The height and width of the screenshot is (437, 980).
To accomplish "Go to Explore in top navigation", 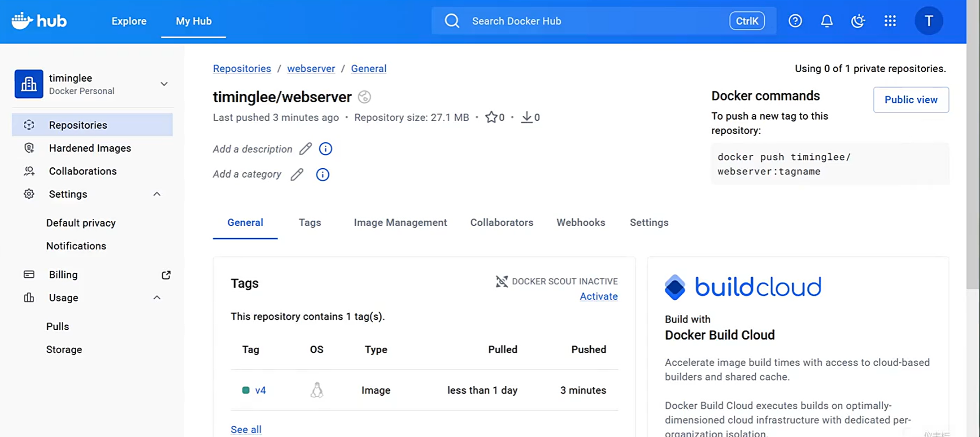I will (129, 21).
